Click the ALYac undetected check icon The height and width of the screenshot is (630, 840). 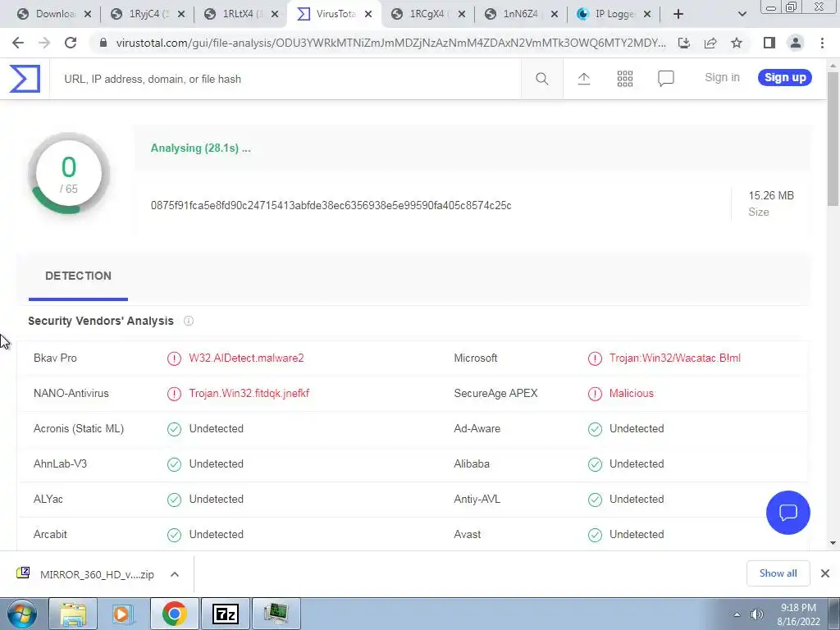(174, 500)
